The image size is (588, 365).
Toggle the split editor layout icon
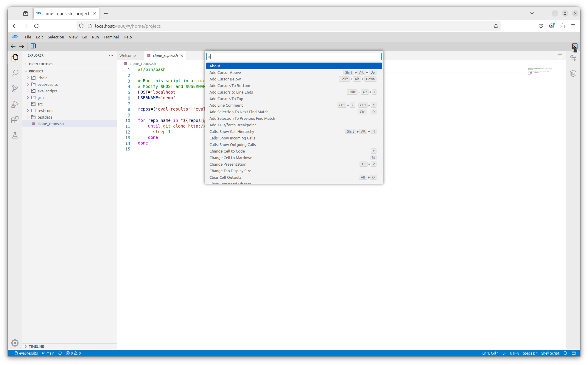[33, 46]
